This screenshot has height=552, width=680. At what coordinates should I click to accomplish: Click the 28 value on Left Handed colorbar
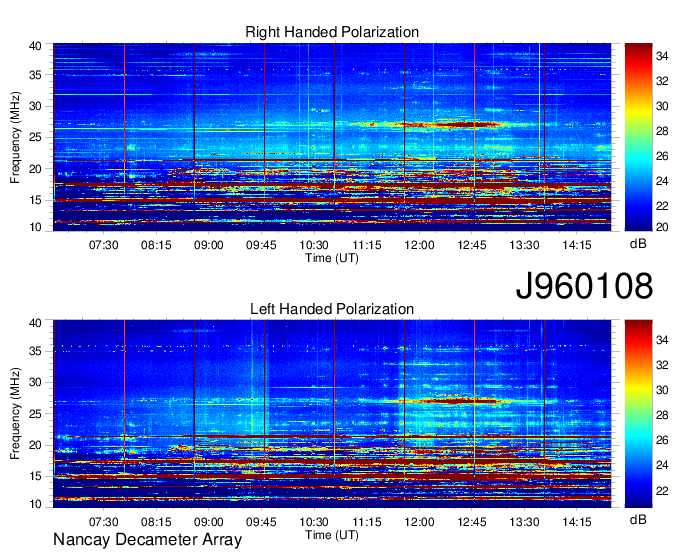click(x=662, y=415)
